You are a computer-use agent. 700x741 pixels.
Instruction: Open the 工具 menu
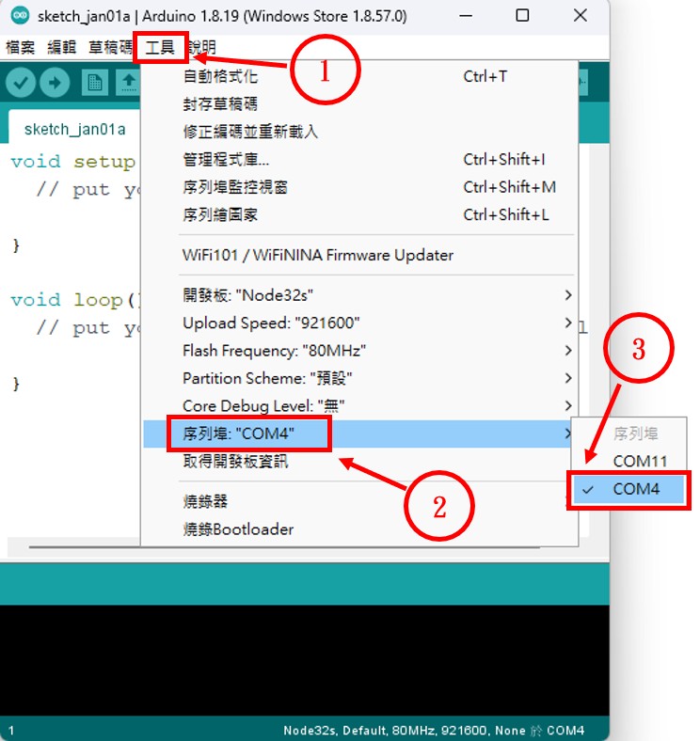click(160, 47)
